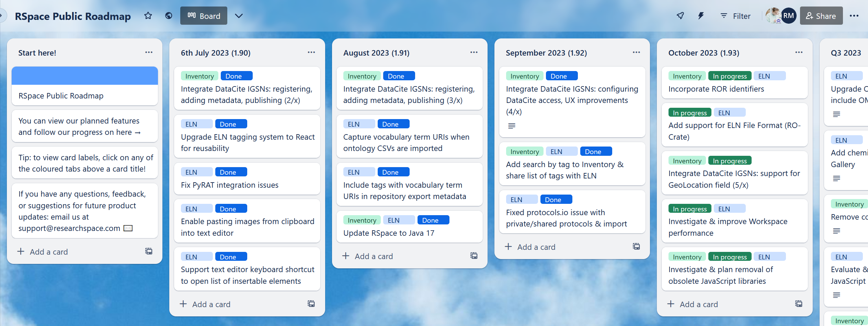Open list actions menu for Start here!
This screenshot has height=326, width=868.
[x=149, y=53]
